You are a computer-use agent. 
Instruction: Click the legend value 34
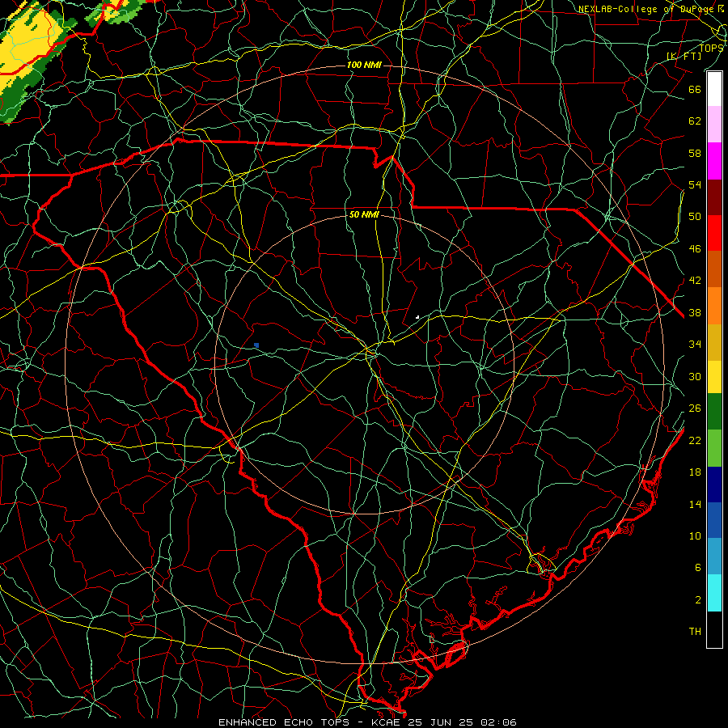point(695,344)
